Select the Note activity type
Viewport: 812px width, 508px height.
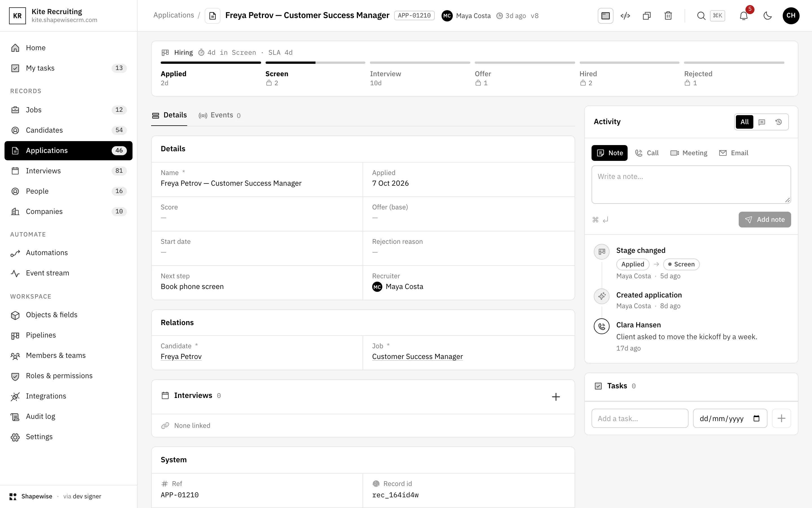click(609, 153)
